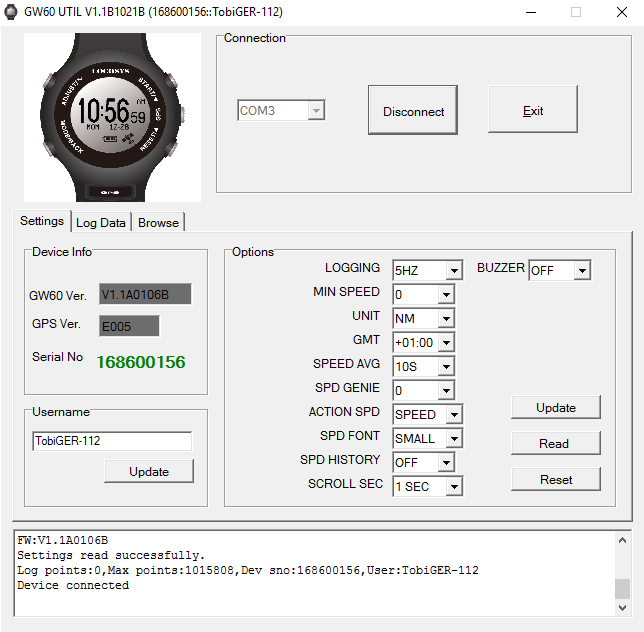
Task: Expand the ACTION SPD dropdown showing SPEED
Action: click(454, 414)
